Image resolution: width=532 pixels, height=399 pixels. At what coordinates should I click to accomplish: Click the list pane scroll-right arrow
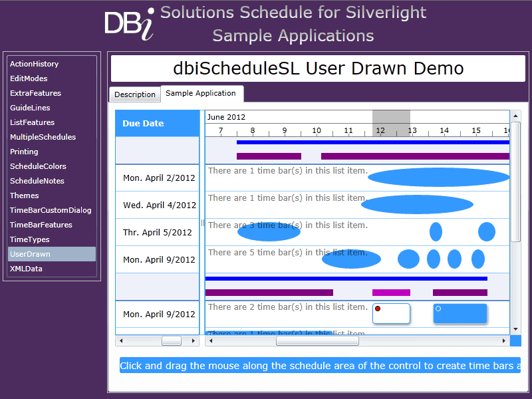pos(194,340)
